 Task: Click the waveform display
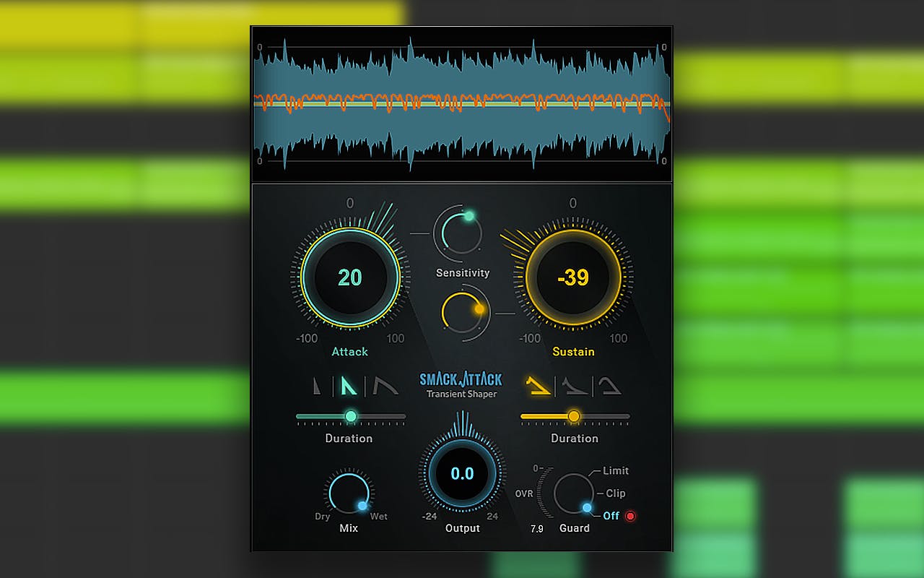pos(461,105)
